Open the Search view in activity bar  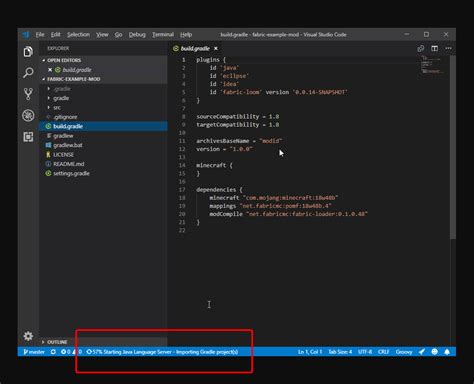pos(28,72)
